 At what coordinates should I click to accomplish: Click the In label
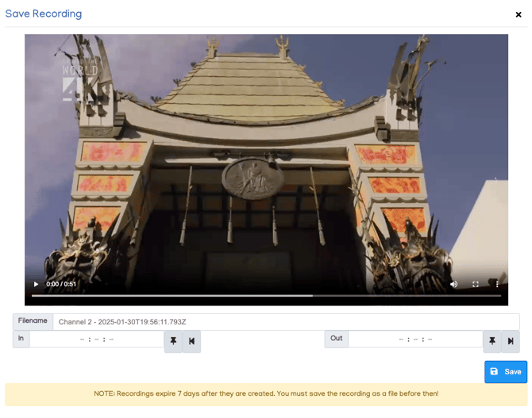pos(21,339)
